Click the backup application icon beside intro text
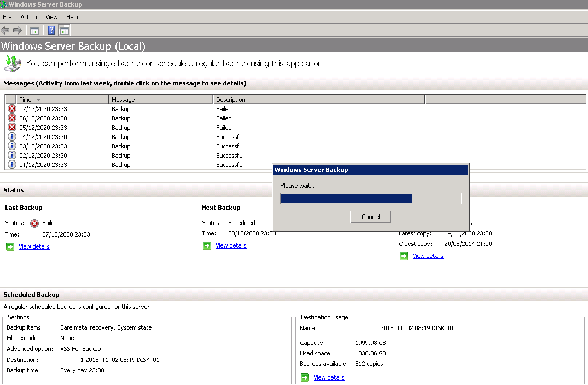The width and height of the screenshot is (588, 385). pyautogui.click(x=13, y=64)
